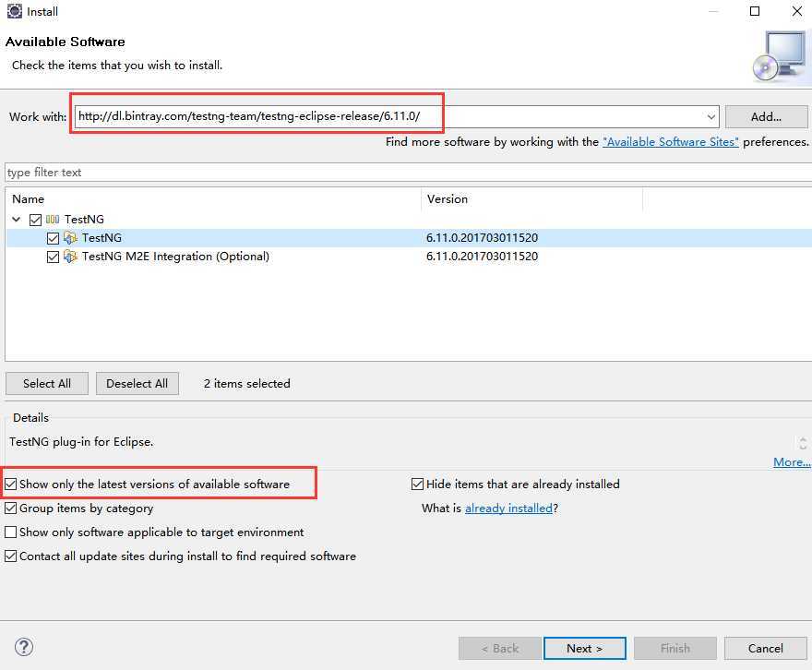Click M2E Integration version 6.11.0.201703011520 cell
The height and width of the screenshot is (670, 812).
[x=482, y=257]
